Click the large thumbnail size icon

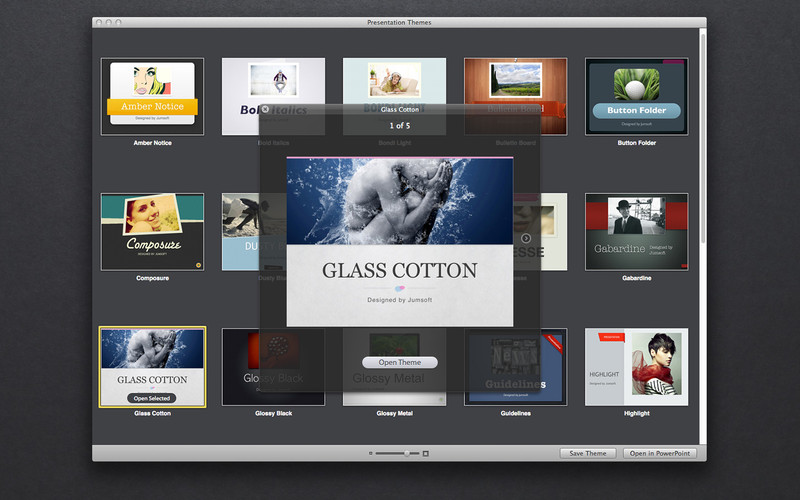click(x=426, y=453)
